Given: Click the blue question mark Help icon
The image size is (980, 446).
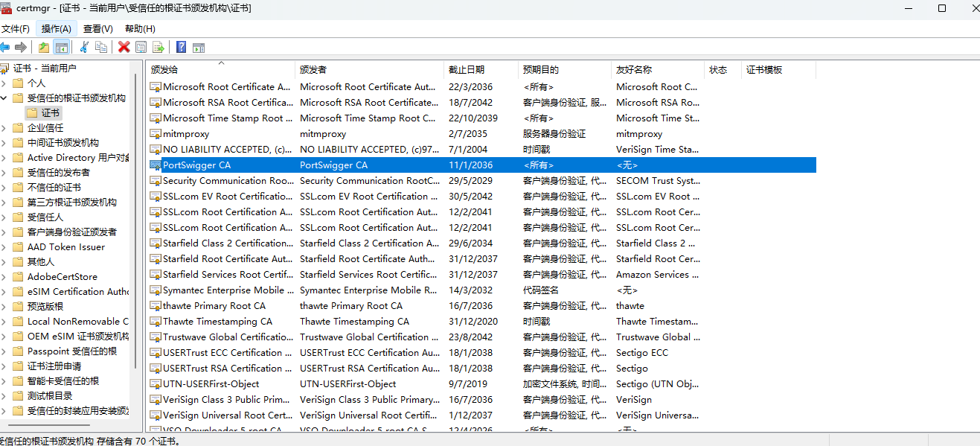Looking at the screenshot, I should 181,48.
